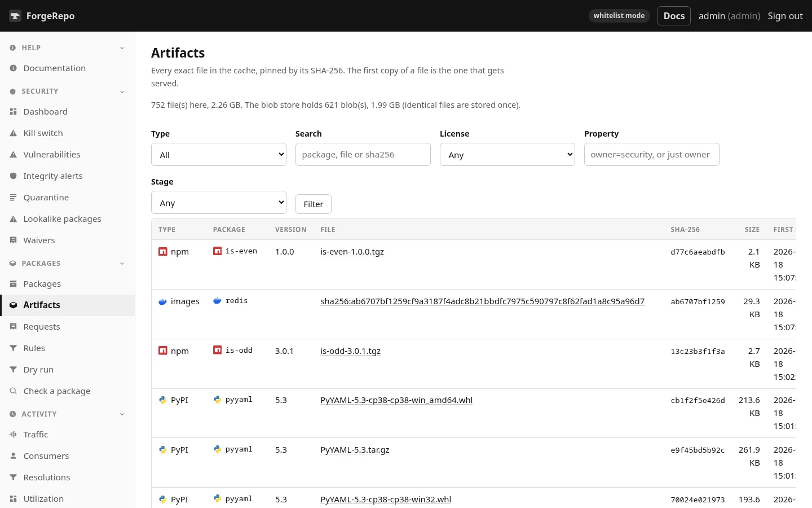Click the Integrity alerts shield icon
The image size is (812, 508).
pyautogui.click(x=13, y=176)
